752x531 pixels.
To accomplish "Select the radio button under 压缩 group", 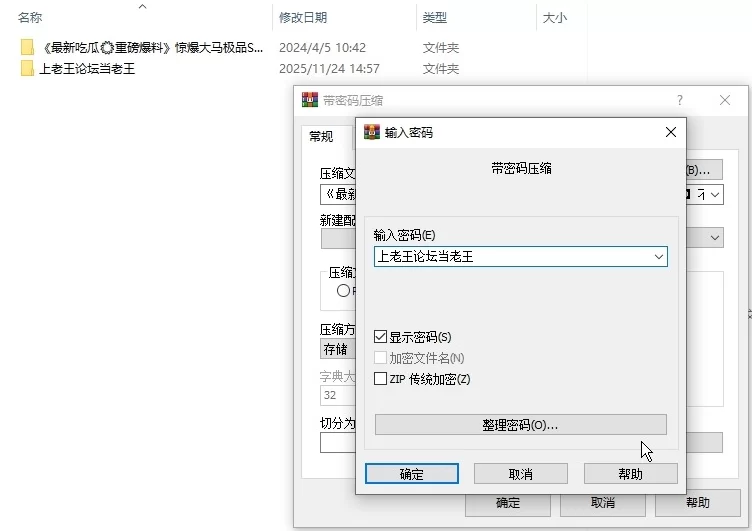I will pos(343,290).
